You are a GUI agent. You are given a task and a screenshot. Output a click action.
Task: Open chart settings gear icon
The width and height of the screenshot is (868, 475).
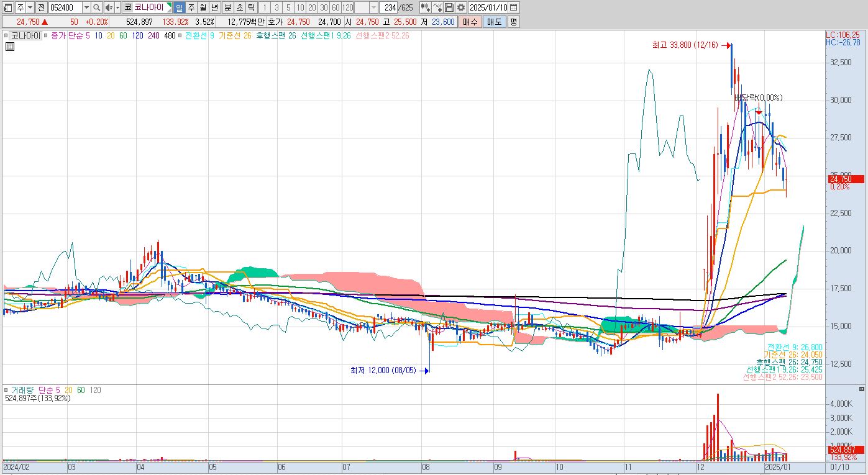460,7
